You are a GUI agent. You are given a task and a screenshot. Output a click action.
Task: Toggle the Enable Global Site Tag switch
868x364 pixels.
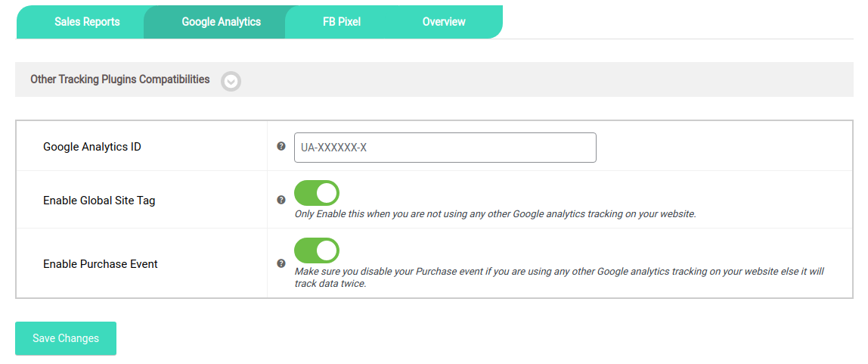coord(317,193)
